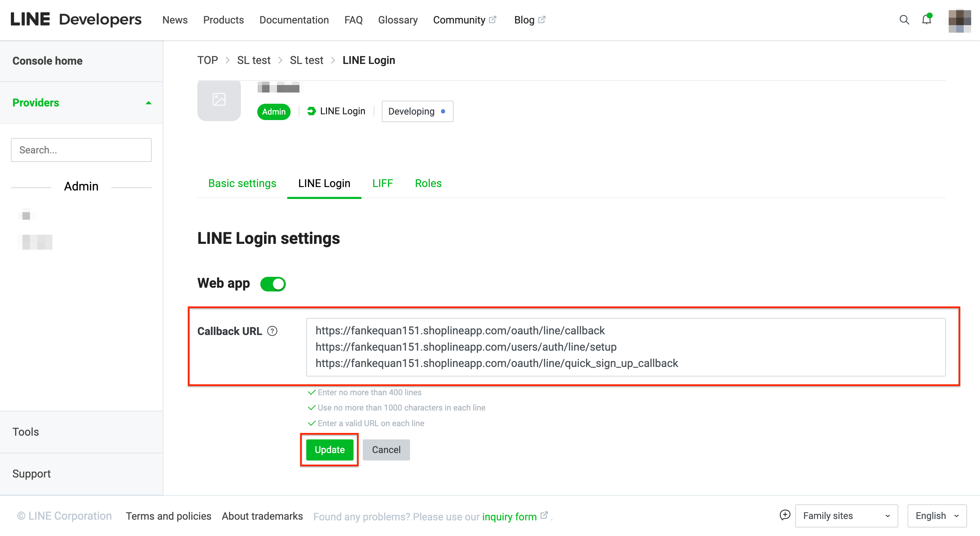Click the green LINE Login arrow icon
Viewport: 980px width, 536px height.
click(x=311, y=111)
